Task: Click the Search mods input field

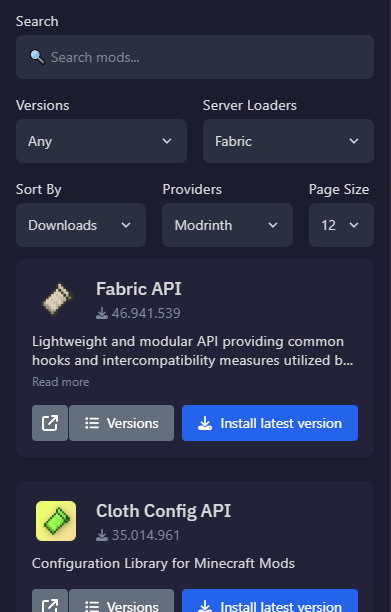Action: click(195, 57)
